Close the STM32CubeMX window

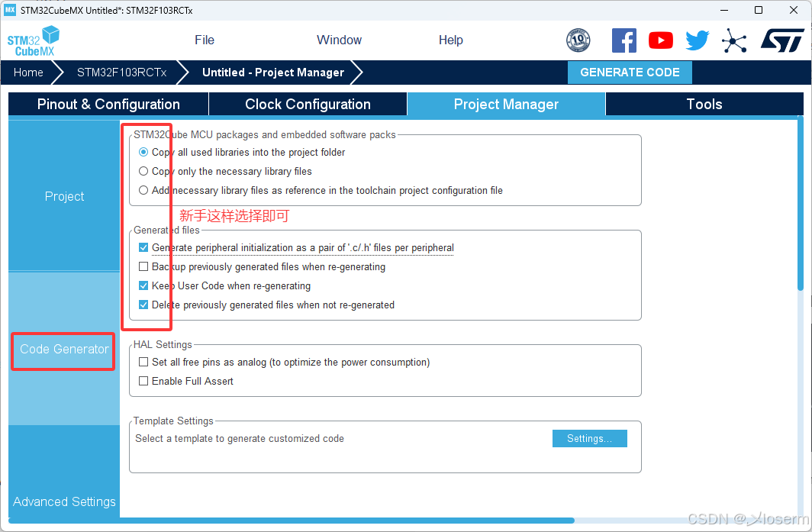(794, 10)
